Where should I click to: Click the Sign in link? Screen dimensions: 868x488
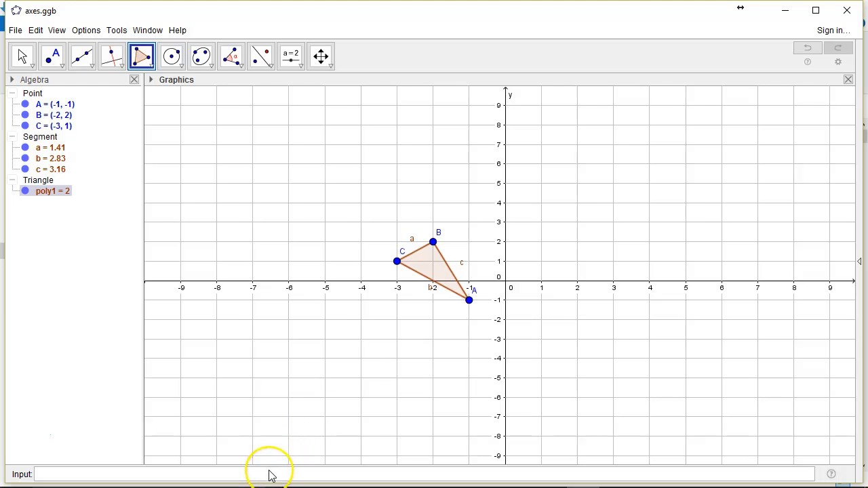click(833, 30)
